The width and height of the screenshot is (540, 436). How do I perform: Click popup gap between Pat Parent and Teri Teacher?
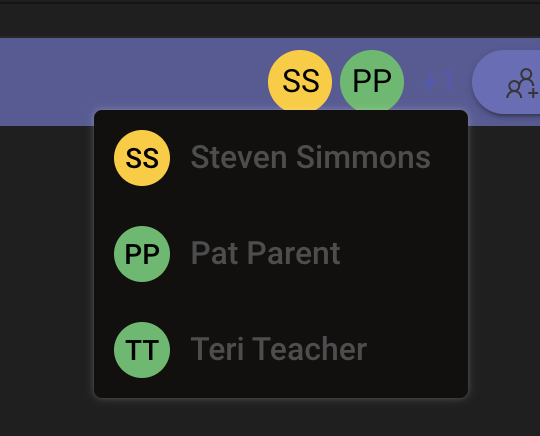pyautogui.click(x=281, y=302)
